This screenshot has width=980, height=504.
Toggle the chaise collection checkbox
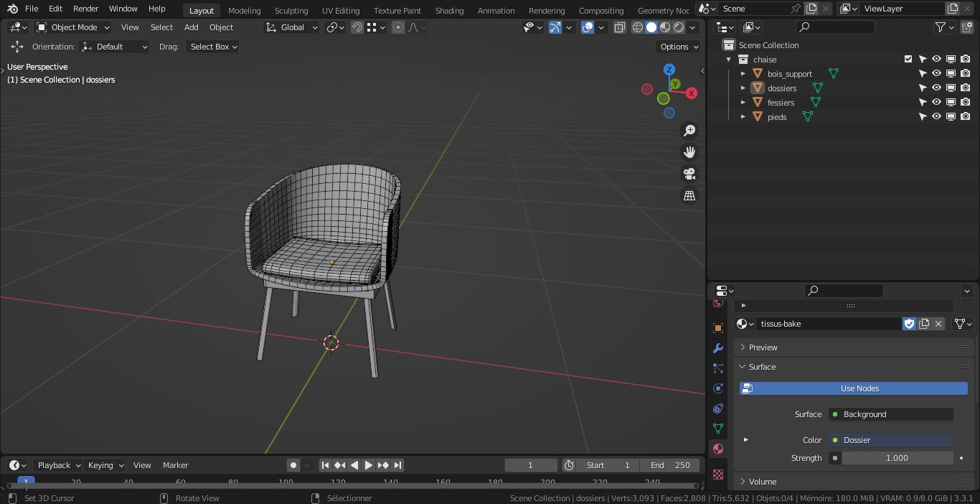(x=908, y=59)
